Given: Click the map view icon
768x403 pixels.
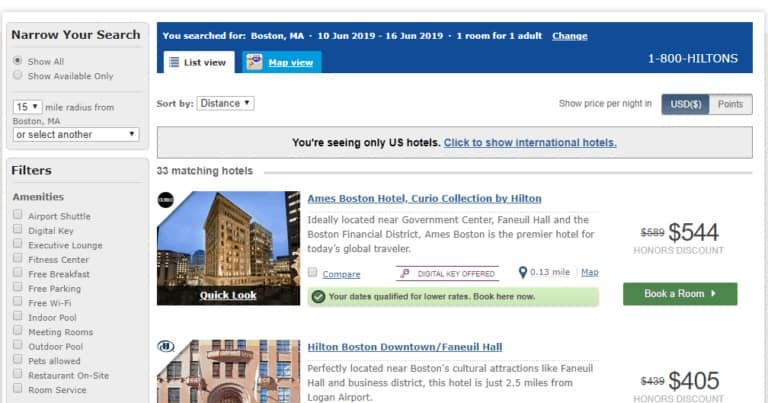Looking at the screenshot, I should pos(254,62).
